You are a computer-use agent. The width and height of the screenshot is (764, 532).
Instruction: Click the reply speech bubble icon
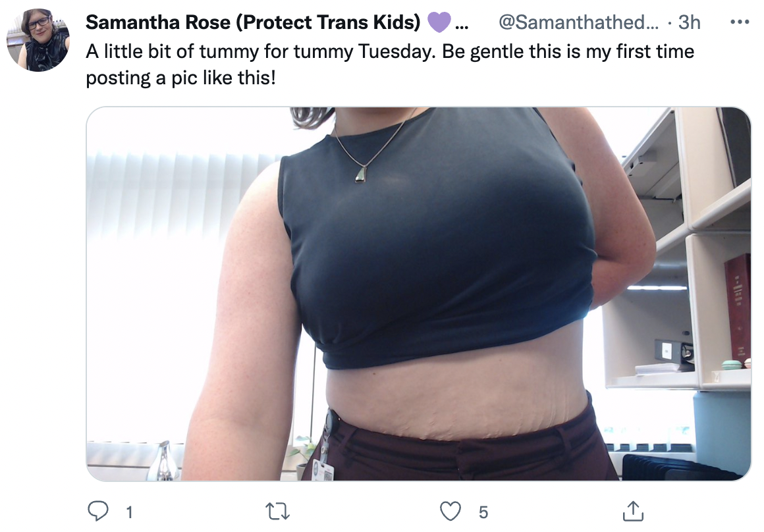coord(97,511)
